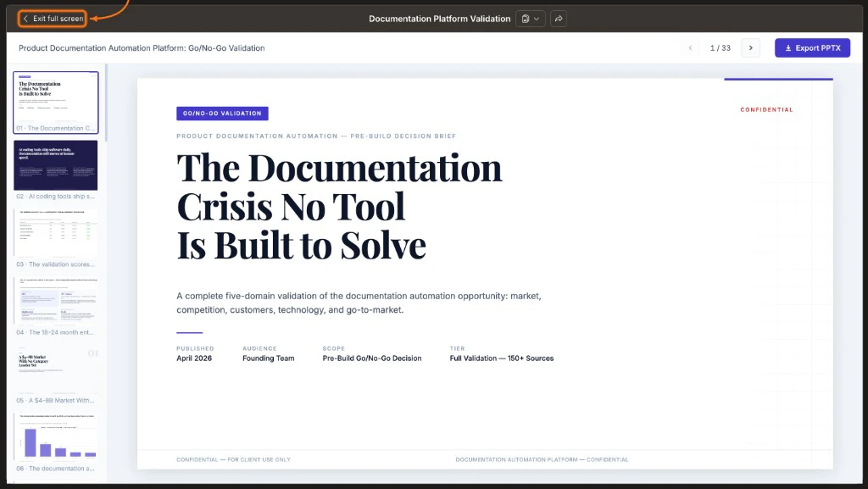Advance to the next slide arrow
Screen dimensions: 868x489
[x=751, y=48]
